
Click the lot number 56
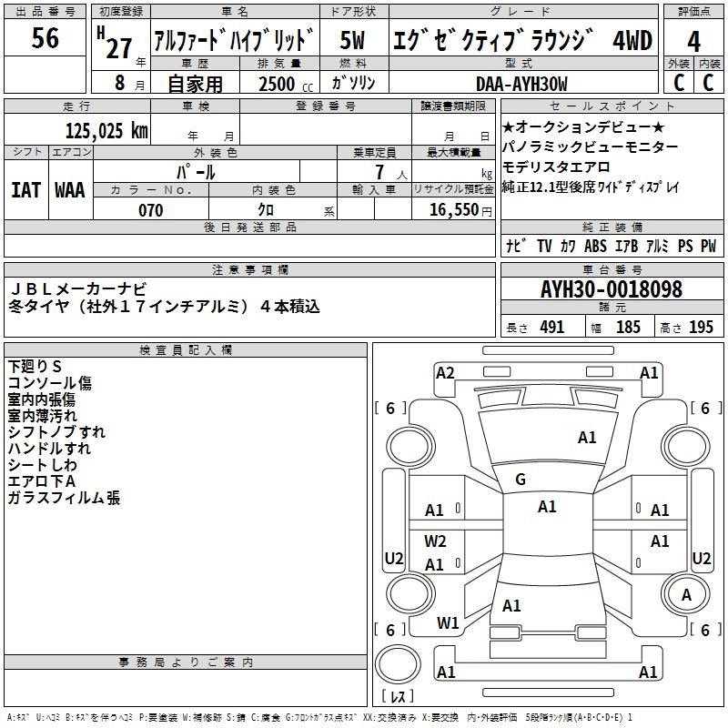[x=45, y=39]
